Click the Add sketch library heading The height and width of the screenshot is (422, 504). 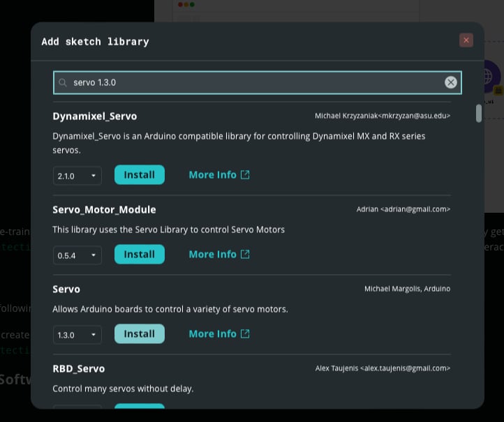coord(95,42)
